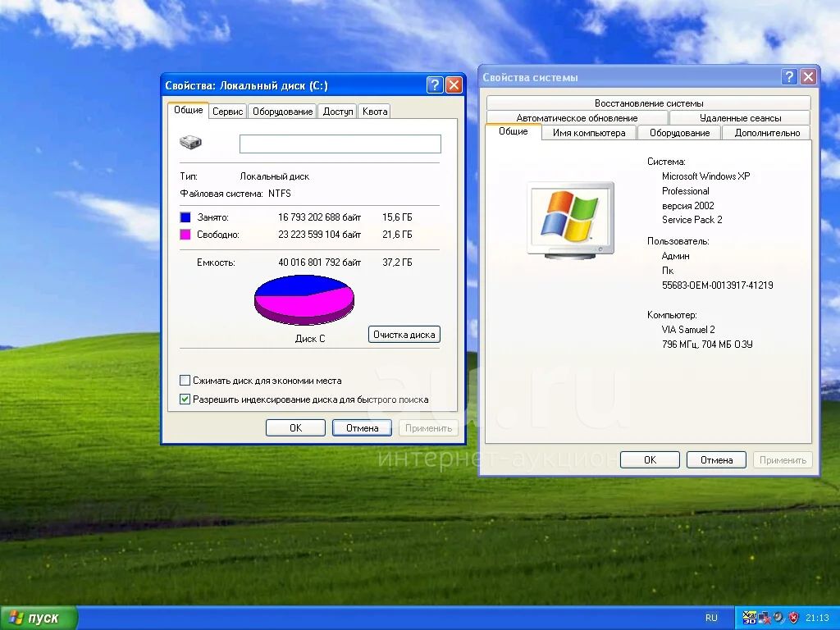Select the Общие tab in disk properties
Viewport: 840px width, 630px height.
pos(188,110)
